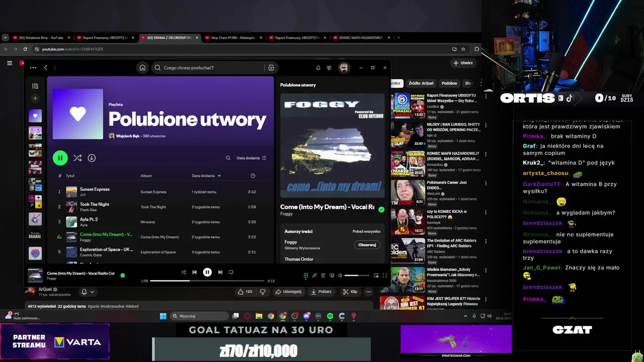Show lyrics with the microphone icon
The image size is (644, 362).
point(314,276)
